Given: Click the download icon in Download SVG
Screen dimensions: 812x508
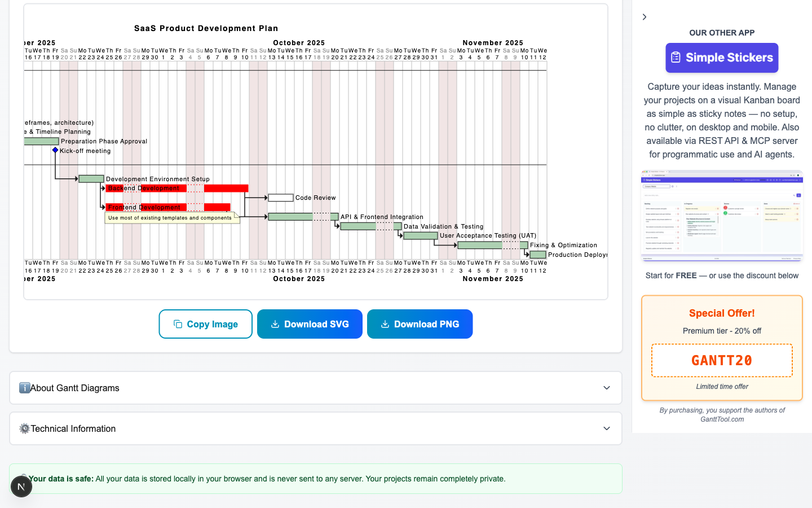Looking at the screenshot, I should 275,324.
